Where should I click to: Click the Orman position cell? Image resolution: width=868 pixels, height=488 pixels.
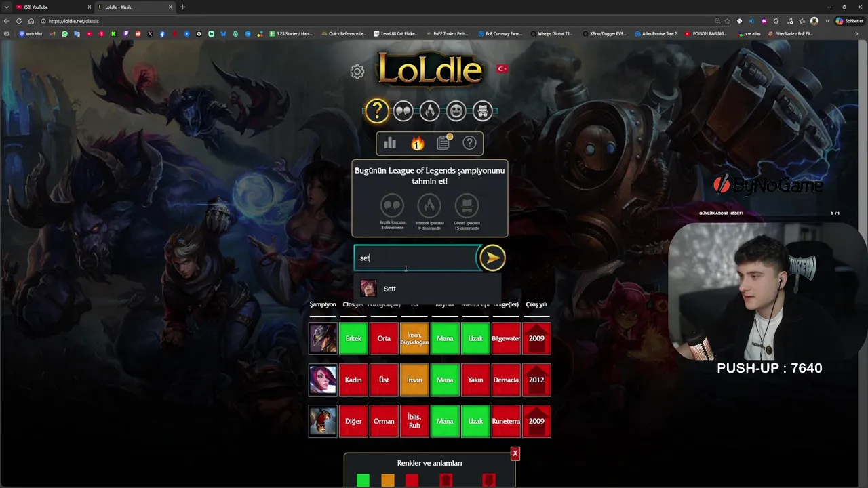click(x=384, y=421)
